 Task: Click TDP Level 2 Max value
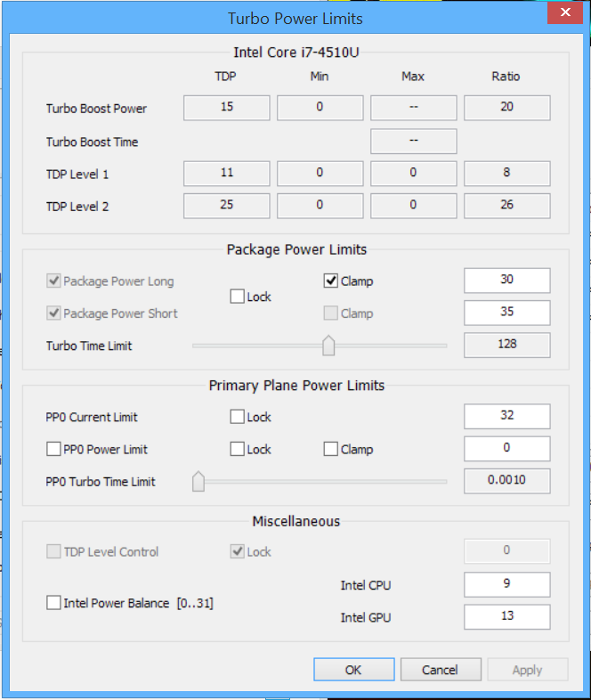click(414, 206)
